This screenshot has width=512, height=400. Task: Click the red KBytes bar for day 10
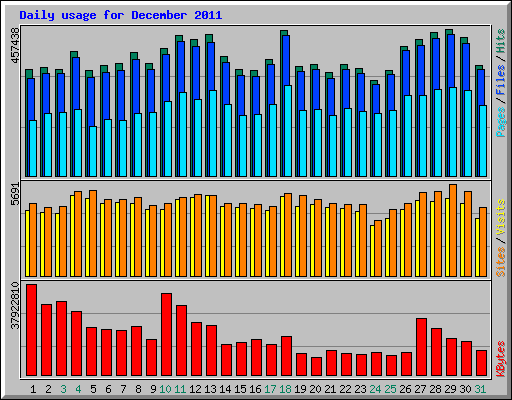tap(167, 335)
